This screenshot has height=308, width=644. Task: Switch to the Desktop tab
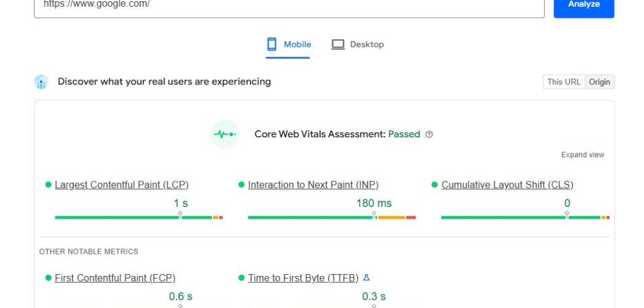358,44
